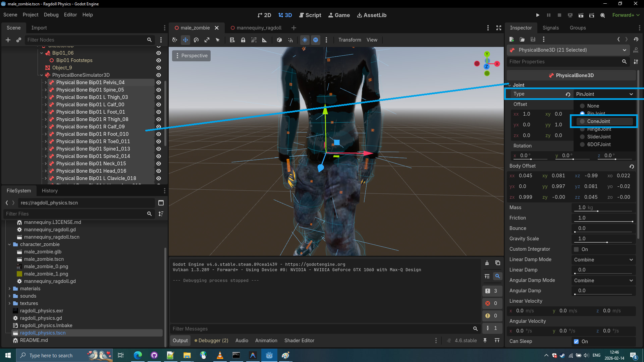Screen dimensions: 644x362
Task: Toggle preview sunlight in viewport
Action: tap(305, 40)
